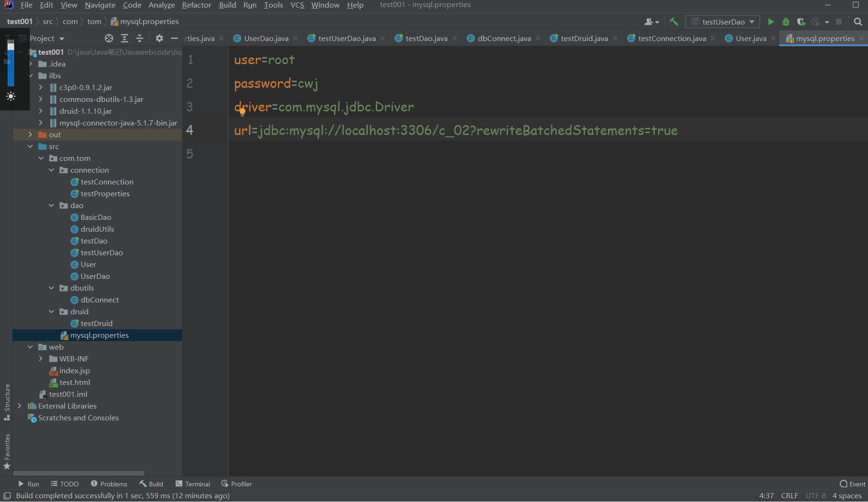Screen dimensions: 868x502
Task: Open the Structure tool window
Action: pyautogui.click(x=7, y=402)
